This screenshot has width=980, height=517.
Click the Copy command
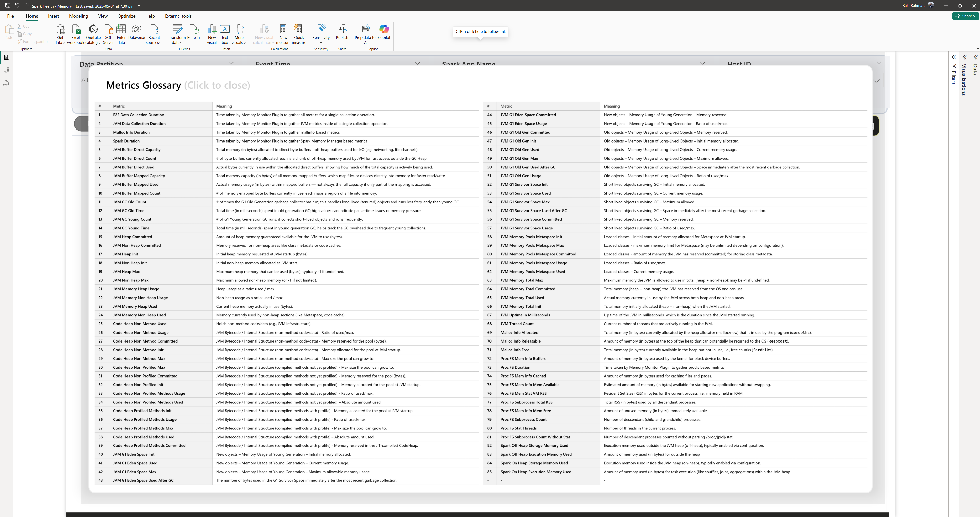click(x=24, y=34)
